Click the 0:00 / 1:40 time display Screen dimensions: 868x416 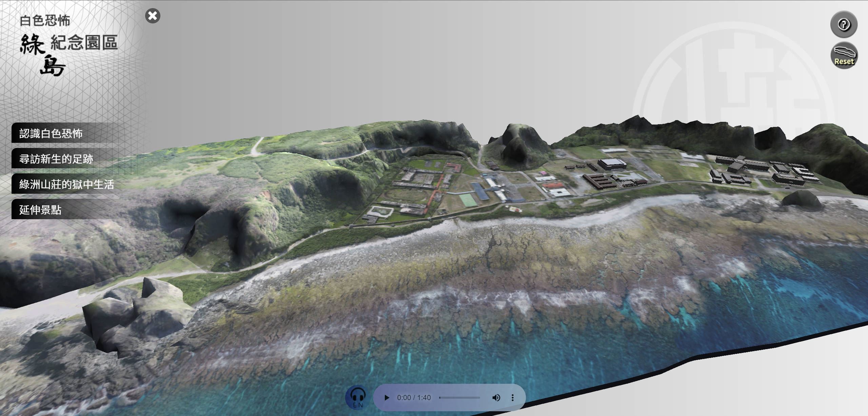414,398
